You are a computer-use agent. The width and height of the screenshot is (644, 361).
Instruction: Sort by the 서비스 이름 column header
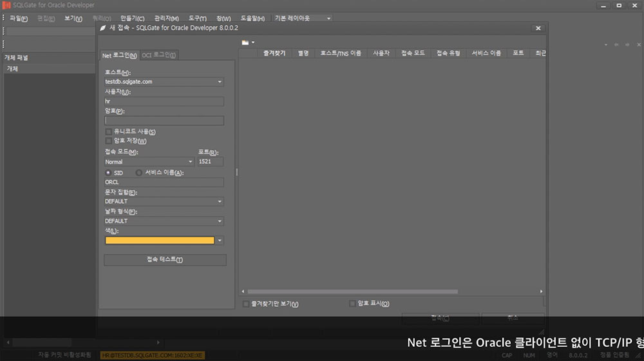click(486, 53)
